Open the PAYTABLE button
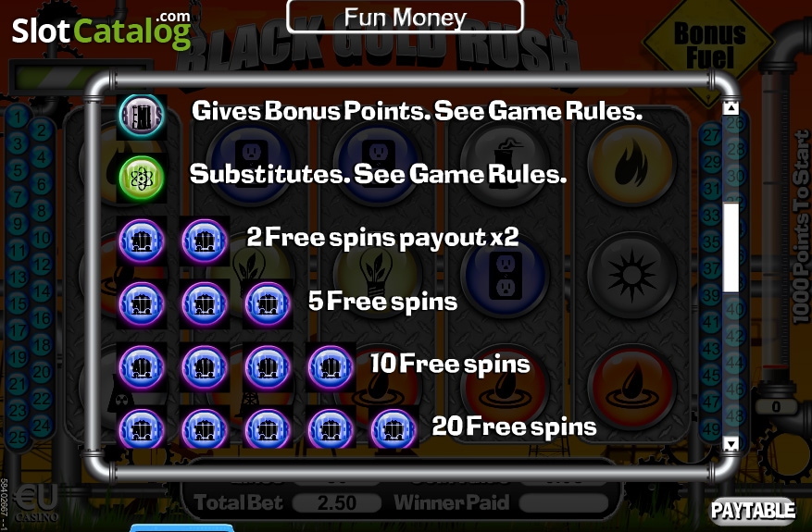 [x=753, y=510]
